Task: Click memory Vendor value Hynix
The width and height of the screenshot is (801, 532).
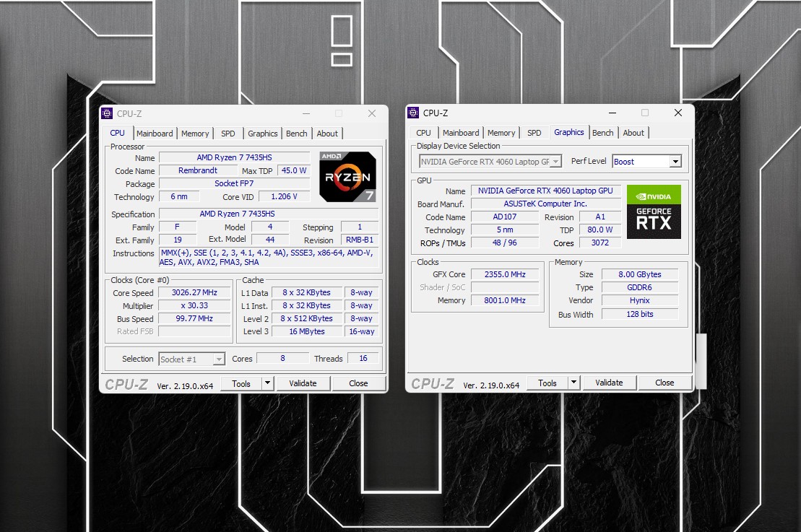Action: click(x=640, y=301)
